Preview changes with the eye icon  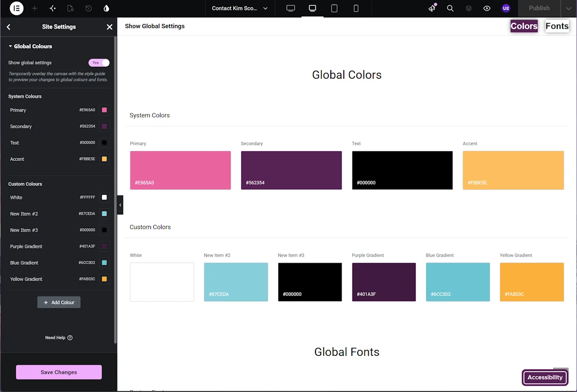487,8
